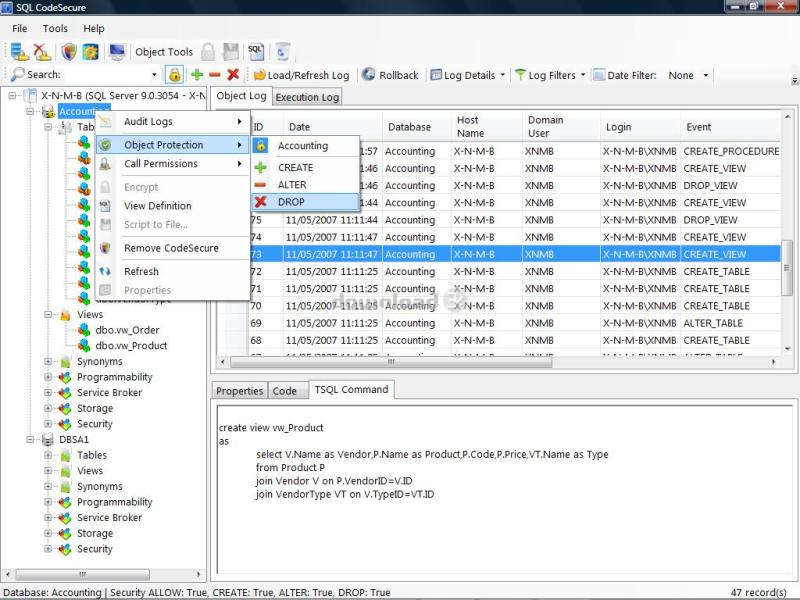This screenshot has width=800, height=600.
Task: Select log row 72 CREATE_TABLE
Action: tap(515, 271)
